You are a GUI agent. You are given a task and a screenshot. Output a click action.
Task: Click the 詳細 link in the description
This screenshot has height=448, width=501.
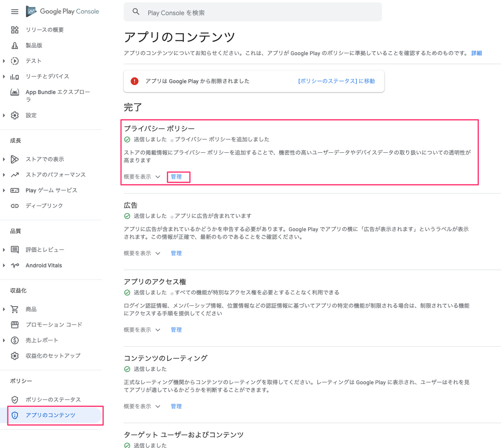[477, 53]
